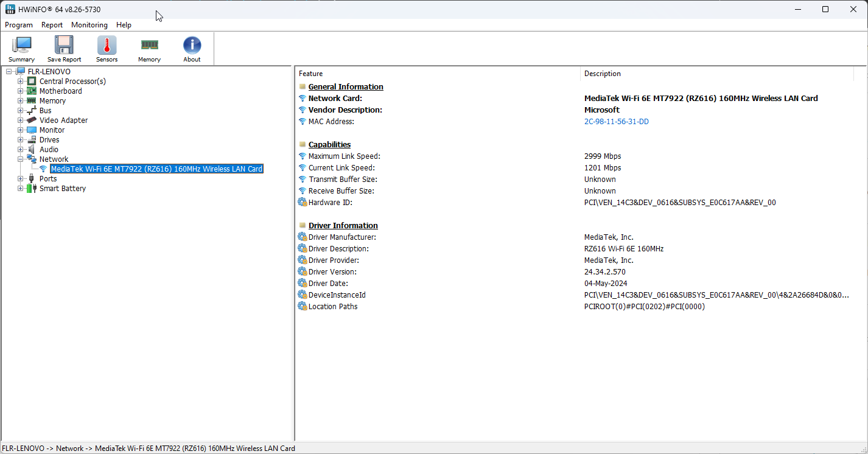Click the Audio speaker icon in tree
This screenshot has width=868, height=454.
[x=31, y=150]
